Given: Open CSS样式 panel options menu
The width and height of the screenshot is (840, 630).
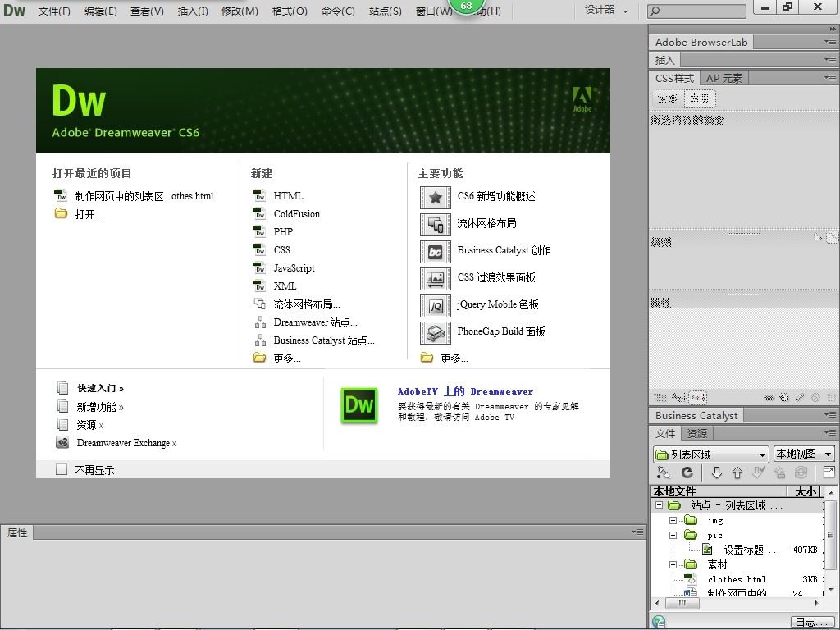Looking at the screenshot, I should tap(830, 78).
